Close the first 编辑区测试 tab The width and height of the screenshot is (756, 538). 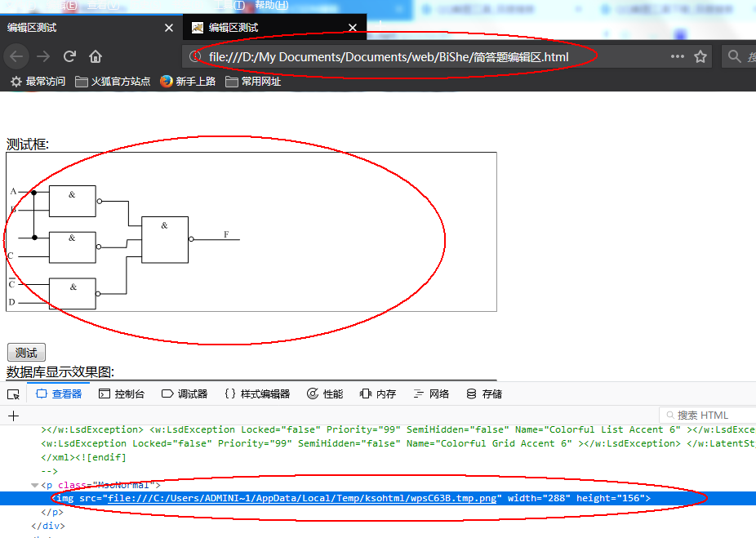click(169, 28)
